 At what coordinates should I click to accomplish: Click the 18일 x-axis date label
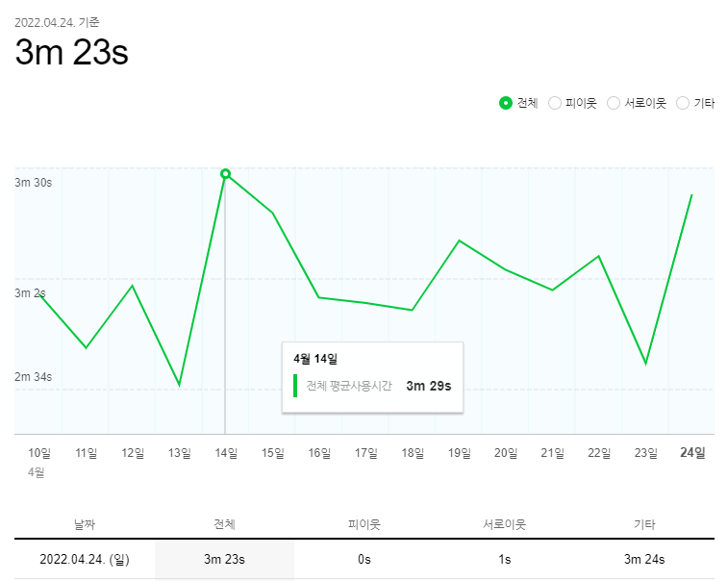pyautogui.click(x=413, y=453)
